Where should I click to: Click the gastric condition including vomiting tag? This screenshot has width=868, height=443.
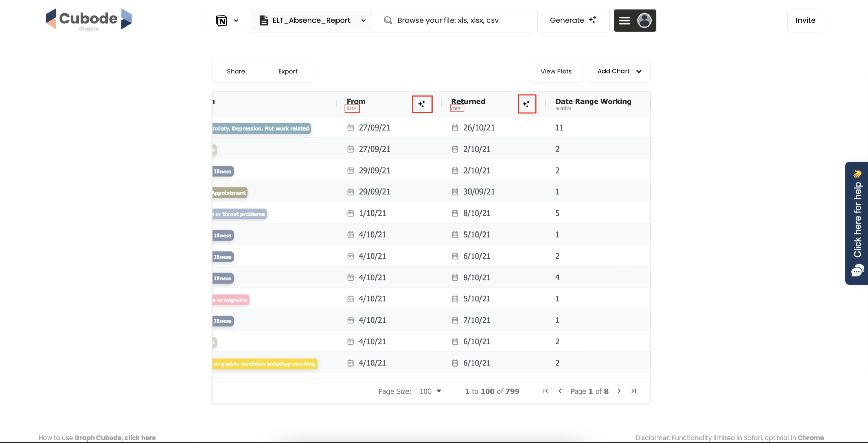tap(265, 364)
